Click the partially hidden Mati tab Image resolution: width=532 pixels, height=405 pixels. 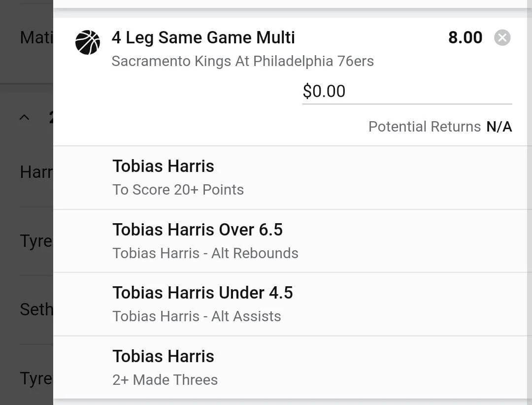pos(36,37)
